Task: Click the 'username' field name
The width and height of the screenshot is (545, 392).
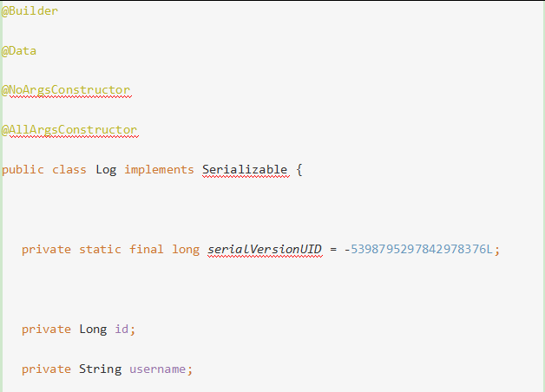Action: click(158, 369)
